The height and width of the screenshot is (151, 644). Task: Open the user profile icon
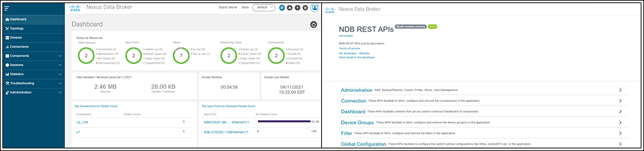coord(314,8)
